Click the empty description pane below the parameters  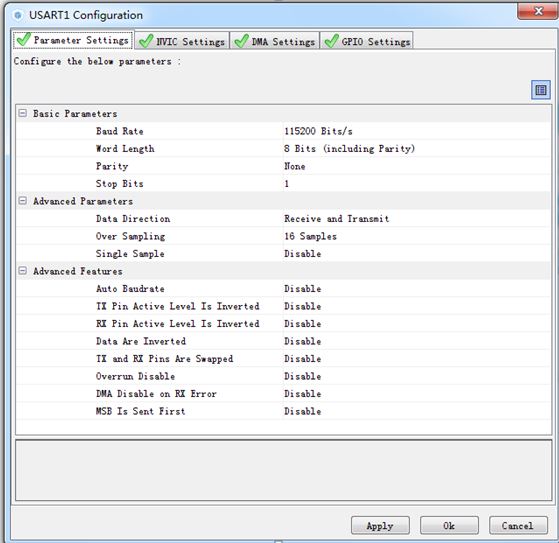coord(283,470)
